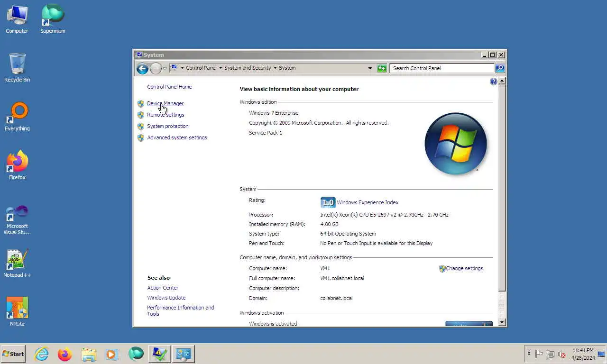Click the Start button
This screenshot has height=364, width=607.
(13, 354)
